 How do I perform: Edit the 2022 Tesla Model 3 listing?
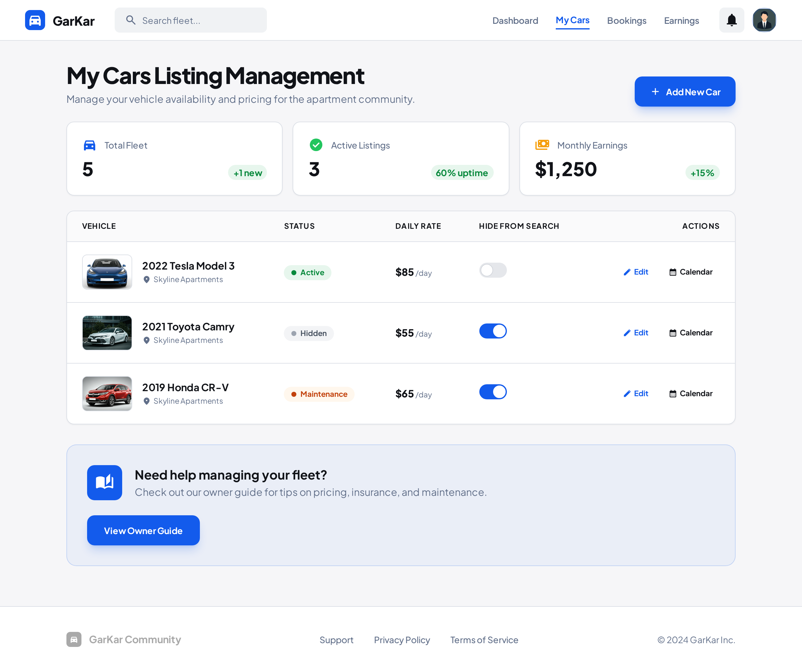click(x=636, y=272)
